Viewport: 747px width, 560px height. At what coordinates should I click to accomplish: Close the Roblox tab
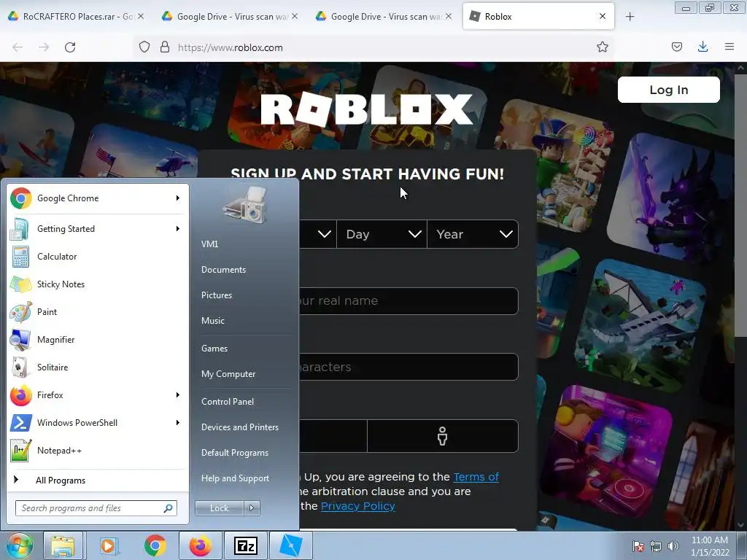[x=602, y=16]
